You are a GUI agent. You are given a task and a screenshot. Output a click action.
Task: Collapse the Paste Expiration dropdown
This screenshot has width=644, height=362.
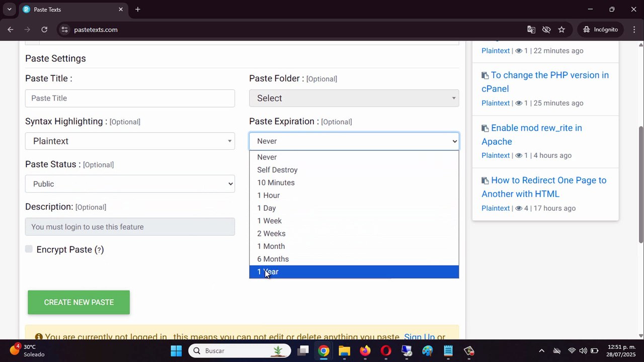click(x=354, y=141)
